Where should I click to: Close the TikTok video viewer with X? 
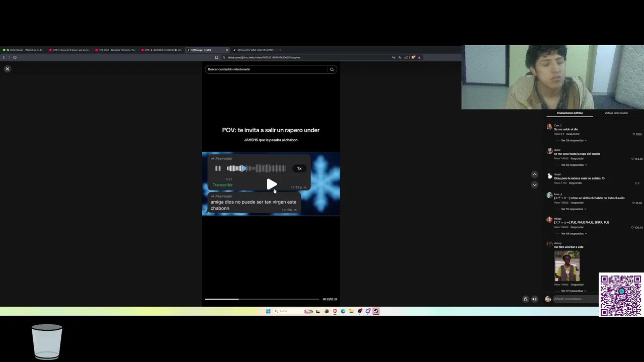pyautogui.click(x=7, y=69)
